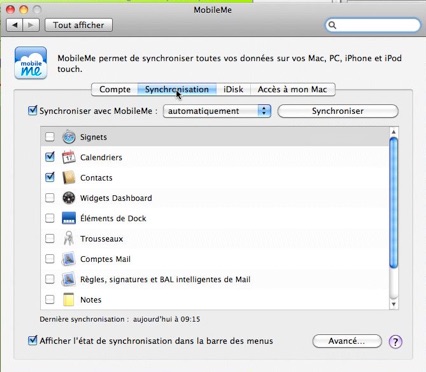Uncheck the Calendriers sync checkbox
This screenshot has width=426, height=372.
tap(50, 156)
